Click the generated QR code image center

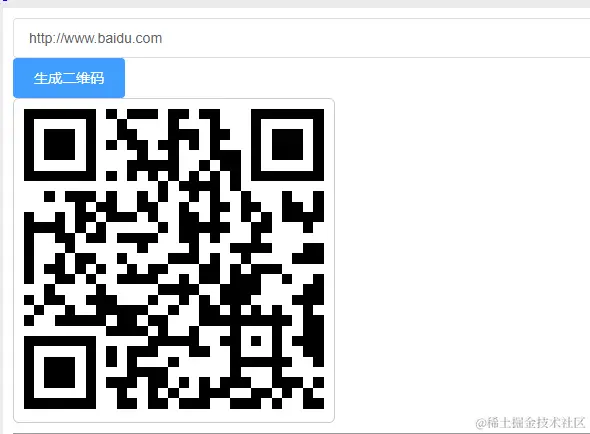[174, 259]
